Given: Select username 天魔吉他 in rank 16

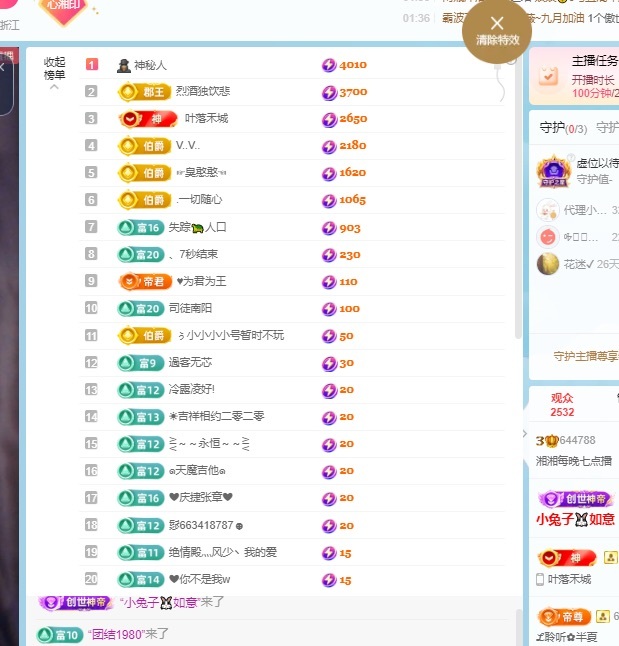Looking at the screenshot, I should [197, 470].
